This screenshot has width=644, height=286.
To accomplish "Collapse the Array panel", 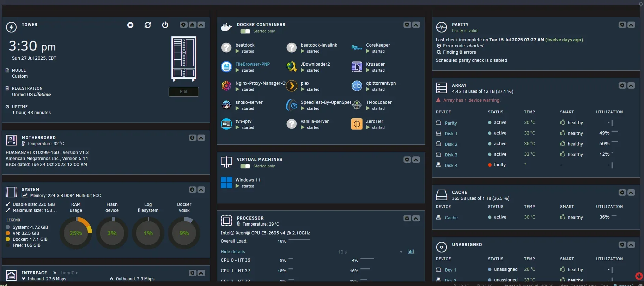I will pos(631,85).
